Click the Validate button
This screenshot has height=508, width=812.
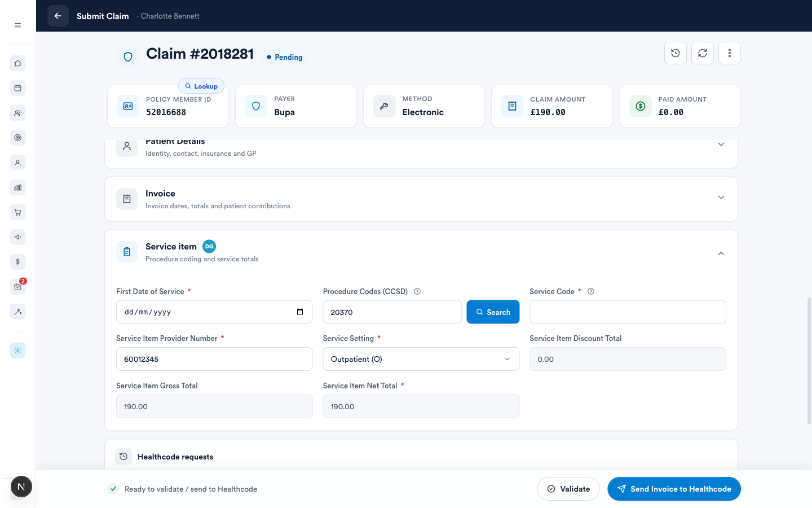click(x=568, y=489)
